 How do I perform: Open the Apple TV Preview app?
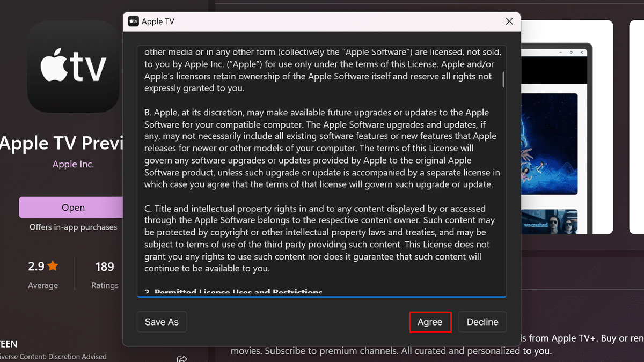(x=73, y=208)
